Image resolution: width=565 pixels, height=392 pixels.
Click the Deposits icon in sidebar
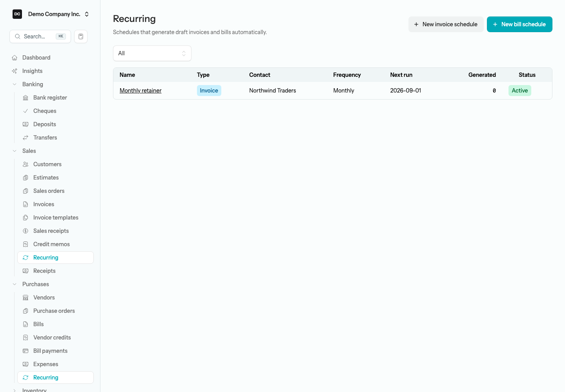click(x=26, y=124)
